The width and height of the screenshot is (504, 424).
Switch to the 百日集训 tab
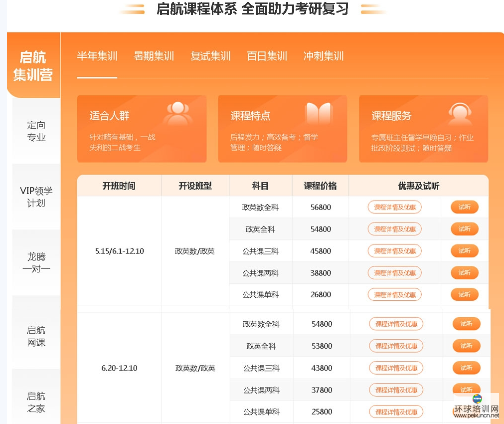(x=267, y=56)
